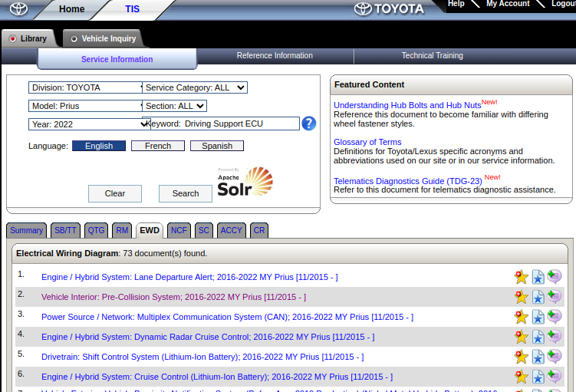
Task: Open Cruise Control (Lithium-Ion Battery) link
Action: 217,377
